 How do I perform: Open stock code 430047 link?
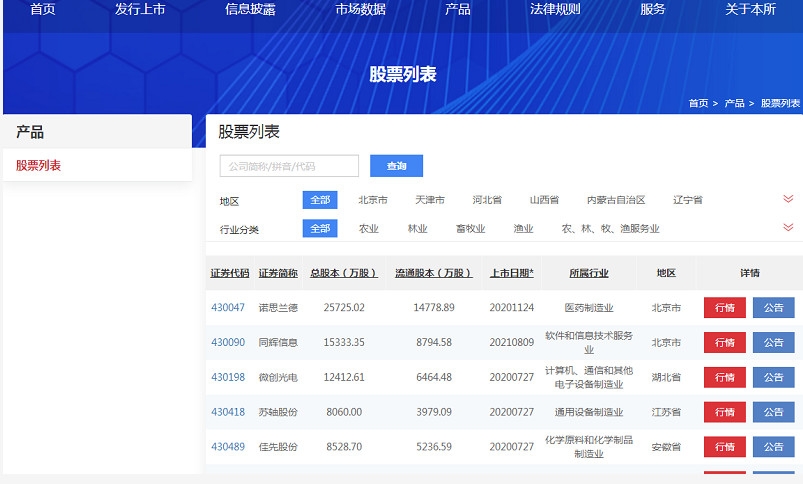tap(228, 307)
